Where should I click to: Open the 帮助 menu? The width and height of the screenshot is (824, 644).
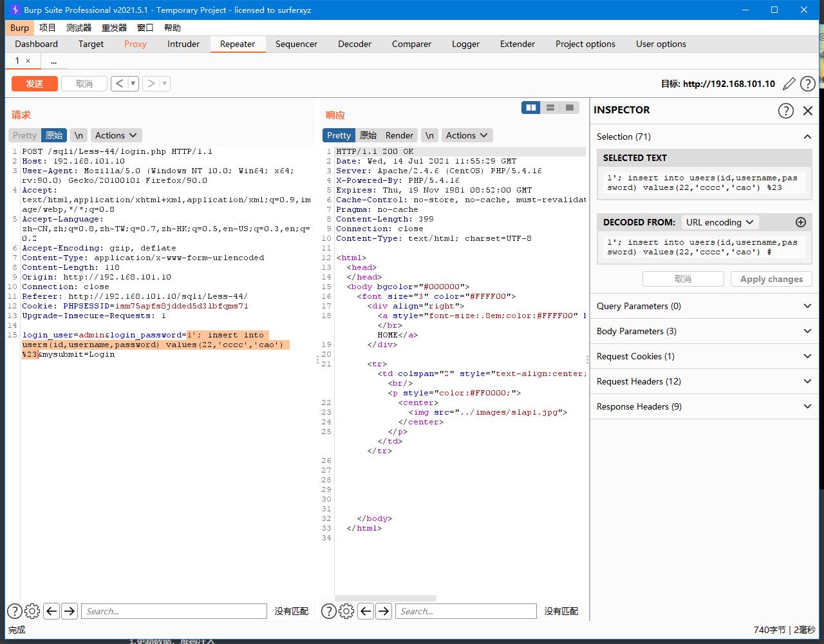[x=173, y=28]
